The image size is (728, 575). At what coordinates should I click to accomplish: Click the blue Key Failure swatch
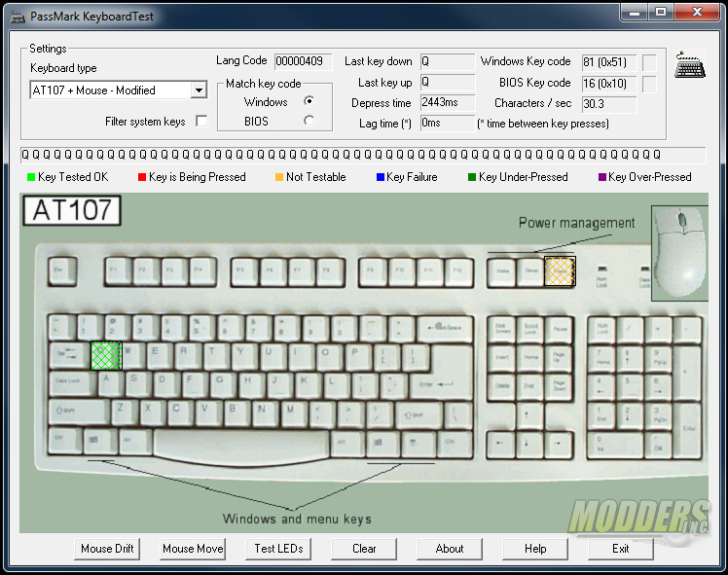381,177
